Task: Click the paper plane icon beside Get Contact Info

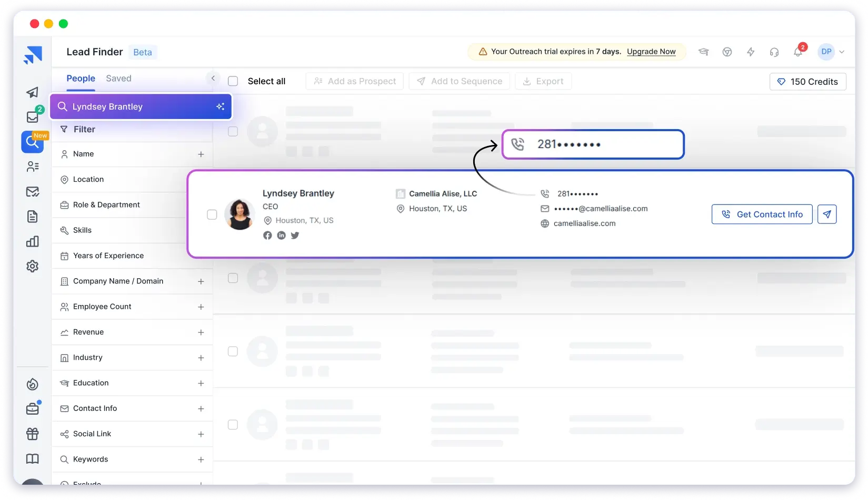Action: 826,214
